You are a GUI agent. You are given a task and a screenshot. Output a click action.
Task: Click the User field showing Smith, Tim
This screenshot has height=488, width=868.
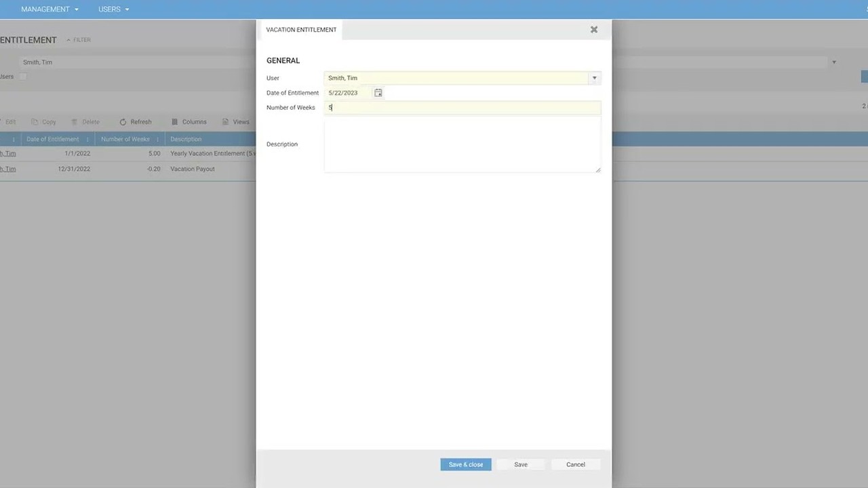tap(457, 78)
